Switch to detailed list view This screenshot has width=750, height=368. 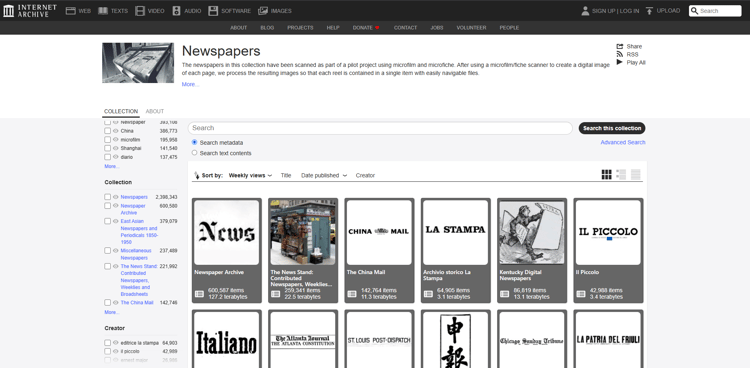621,175
